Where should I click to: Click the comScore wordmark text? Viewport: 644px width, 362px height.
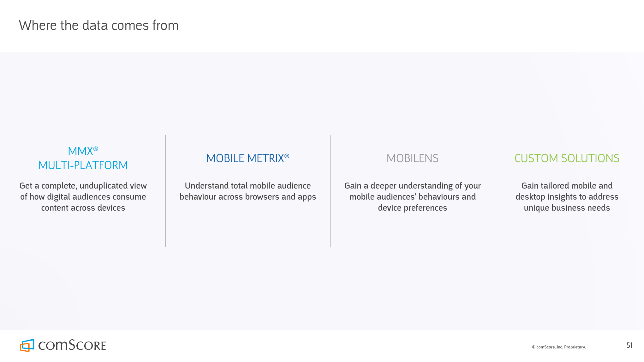click(72, 345)
